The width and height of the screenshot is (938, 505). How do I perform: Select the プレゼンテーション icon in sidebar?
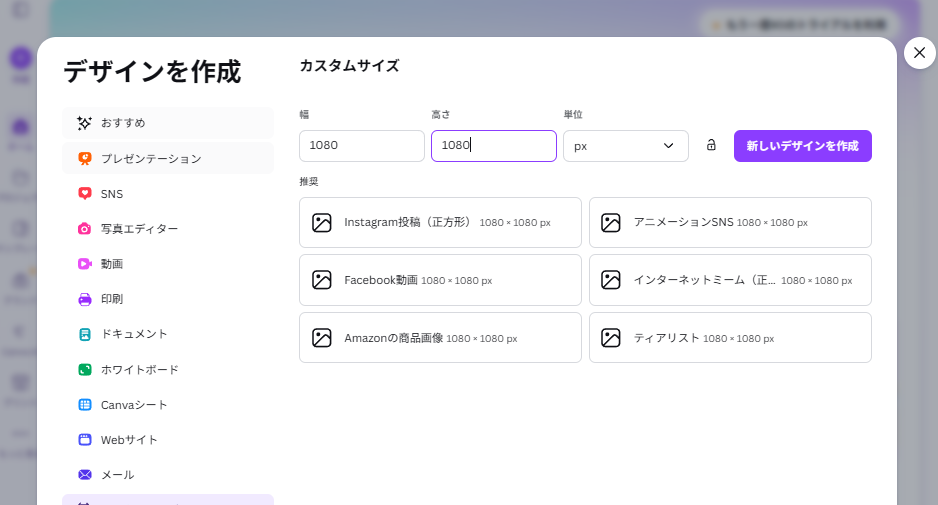click(85, 158)
